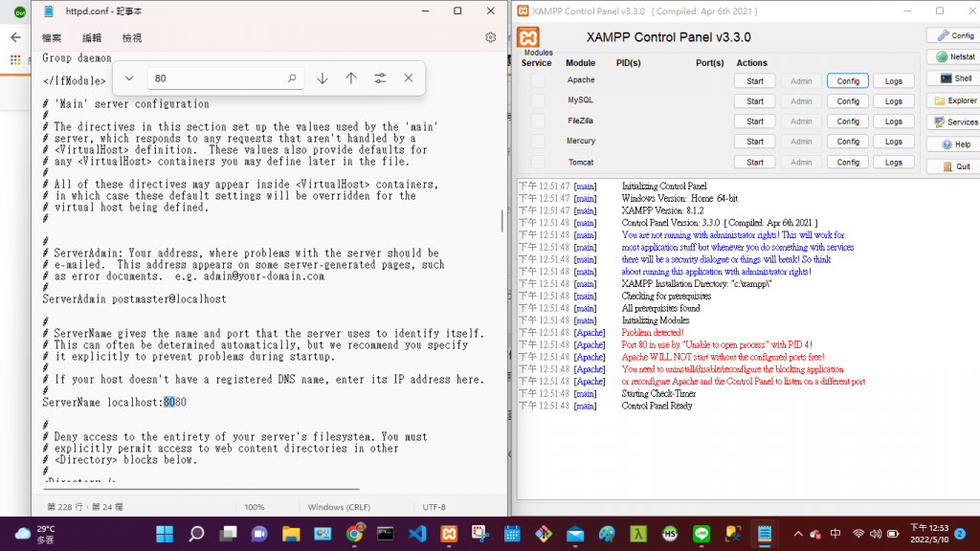The height and width of the screenshot is (551, 980).
Task: Open the 檔案 menu in Notepad
Action: (x=52, y=38)
